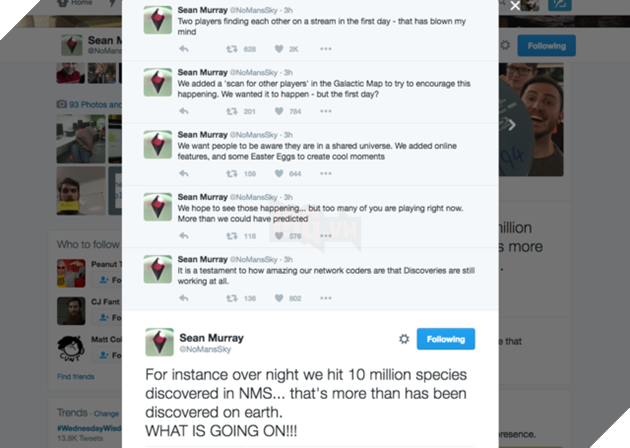The width and height of the screenshot is (630, 448).
Task: Reply to the 'too many of you are playing' tweet
Action: (184, 236)
